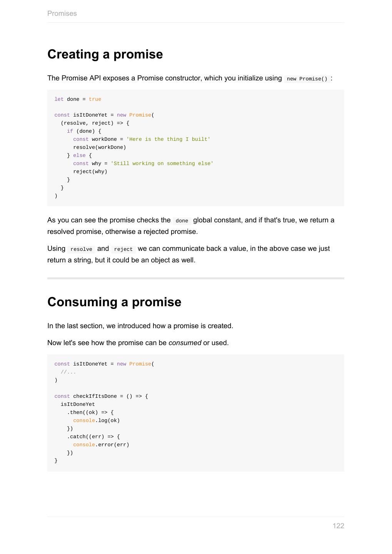Click the "console.log(ok)" code line

97,421
